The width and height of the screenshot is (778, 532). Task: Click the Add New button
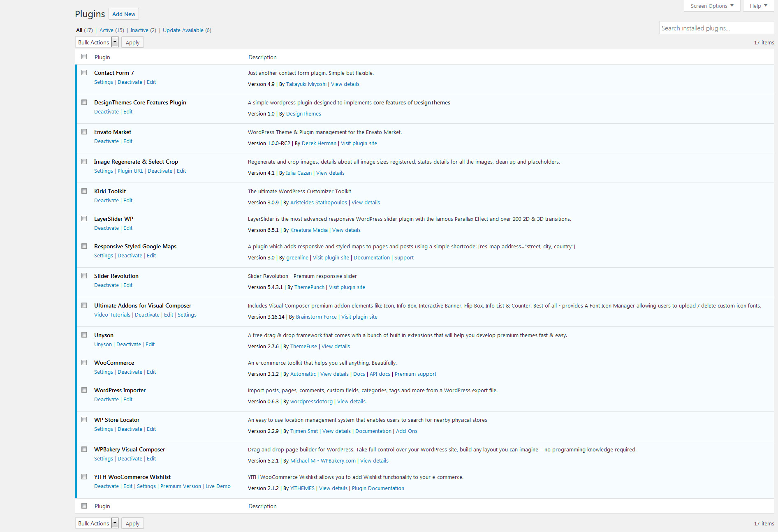[123, 14]
